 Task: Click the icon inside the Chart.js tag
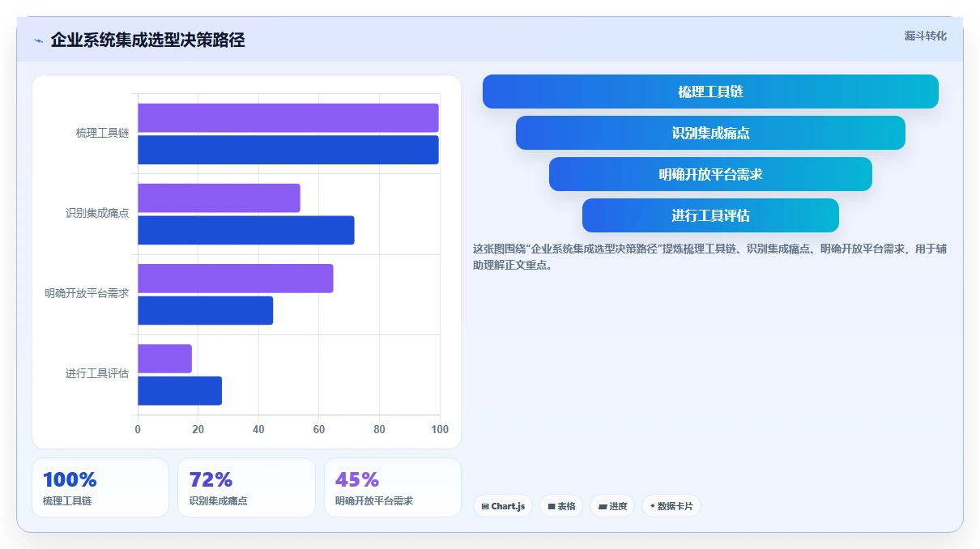point(485,506)
